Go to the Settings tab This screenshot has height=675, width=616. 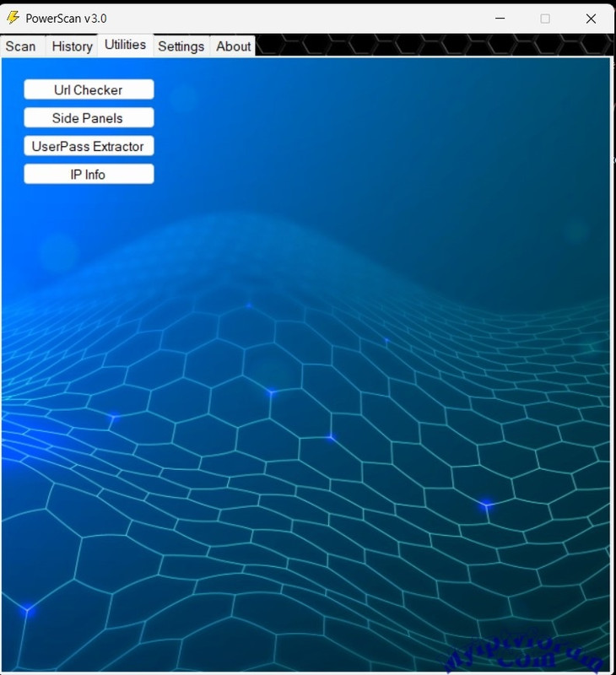click(x=181, y=46)
